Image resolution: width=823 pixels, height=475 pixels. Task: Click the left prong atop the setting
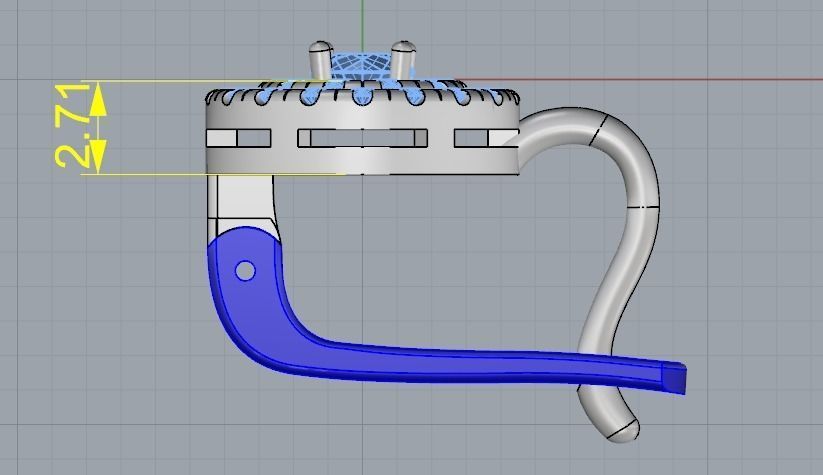pos(319,60)
